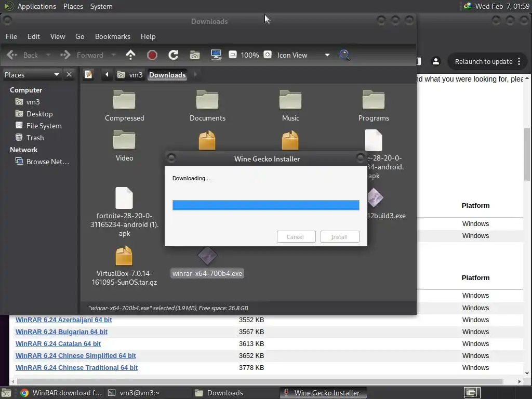532x399 pixels.
Task: Select VirtualBox SunOS tar.gz archive
Action: click(124, 267)
